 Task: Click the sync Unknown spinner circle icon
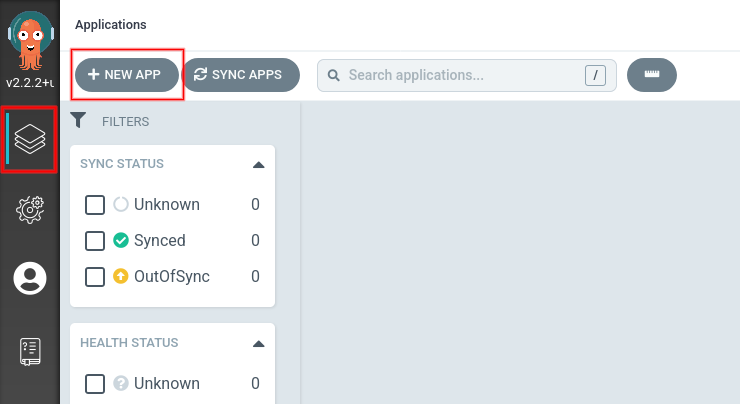tap(121, 204)
